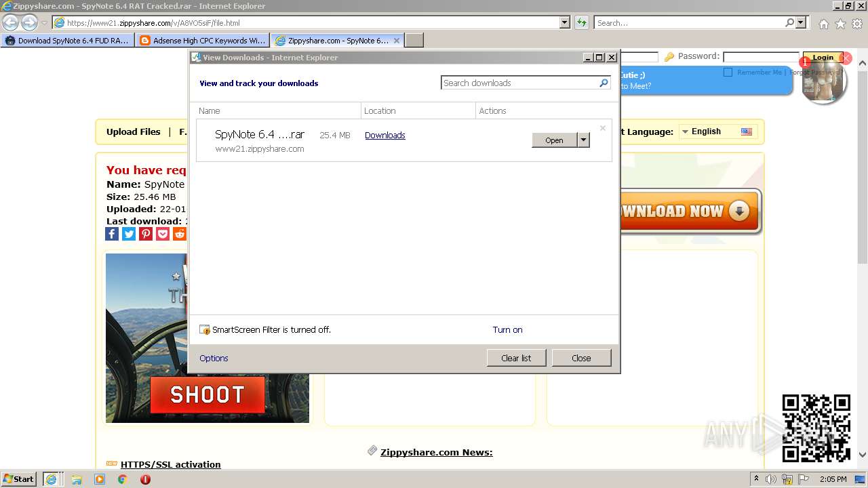Click the Login button on Zippyshare

coord(823,58)
